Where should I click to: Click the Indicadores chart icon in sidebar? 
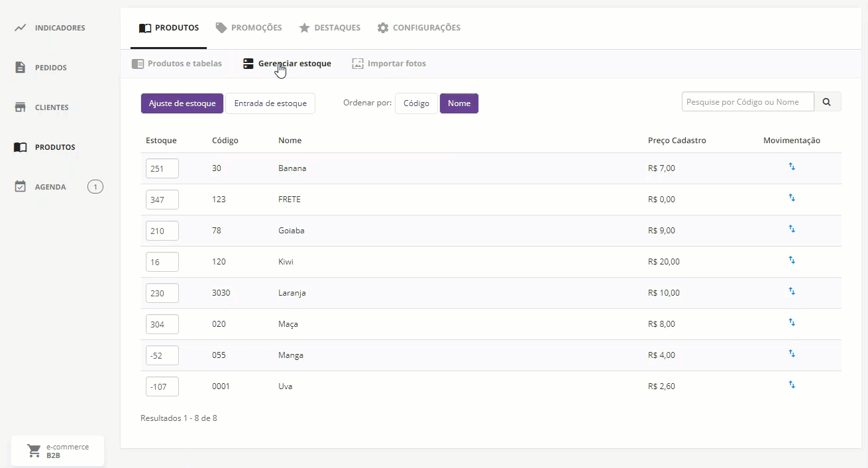[21, 28]
